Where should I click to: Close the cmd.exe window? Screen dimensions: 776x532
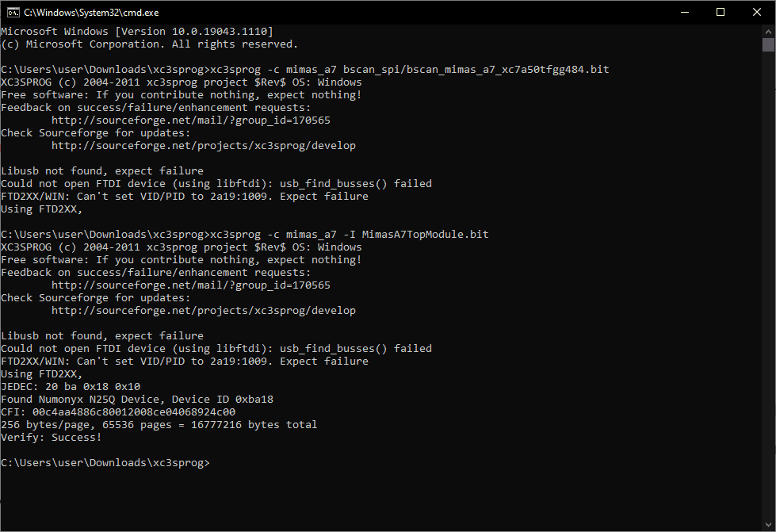(756, 12)
